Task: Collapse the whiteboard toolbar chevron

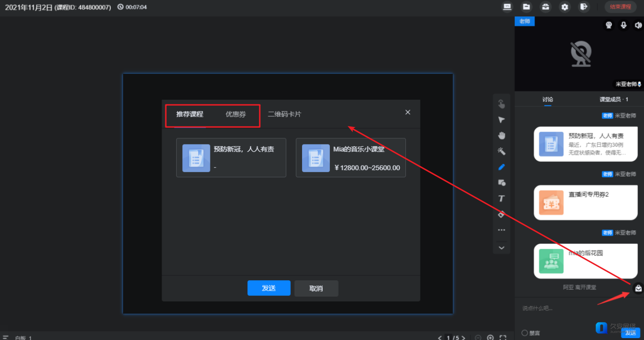Action: [x=501, y=247]
